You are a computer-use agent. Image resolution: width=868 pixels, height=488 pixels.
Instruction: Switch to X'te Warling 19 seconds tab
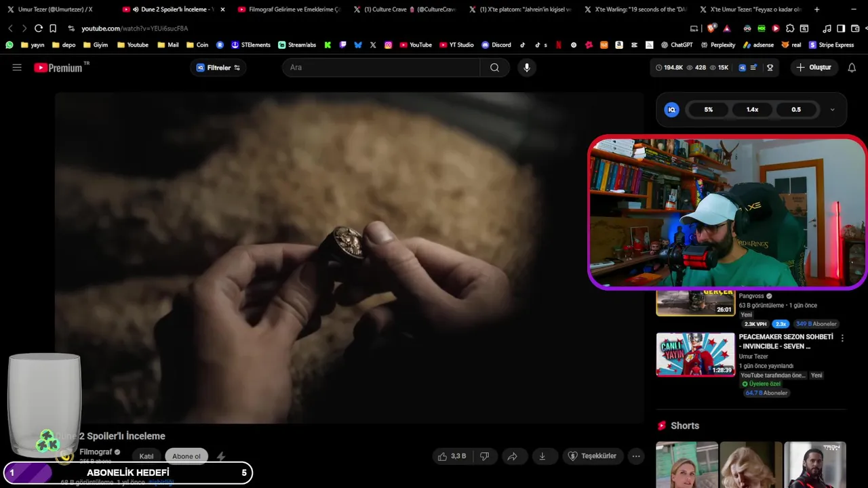[635, 9]
